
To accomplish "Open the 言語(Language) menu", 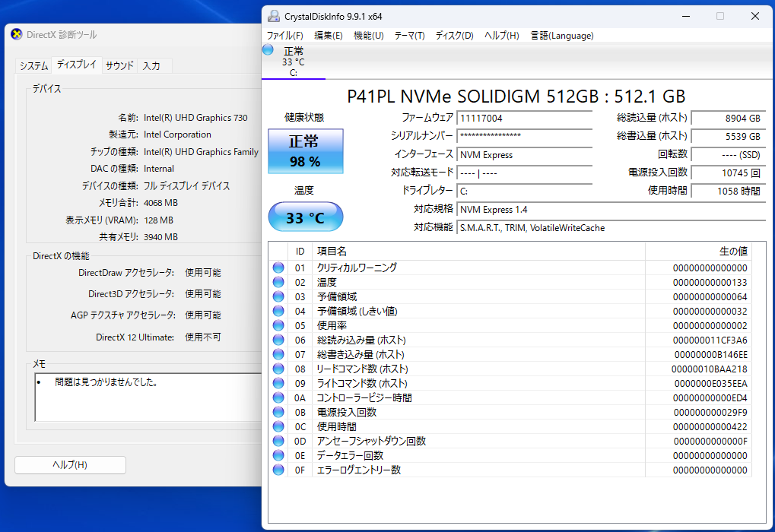I will click(x=562, y=36).
